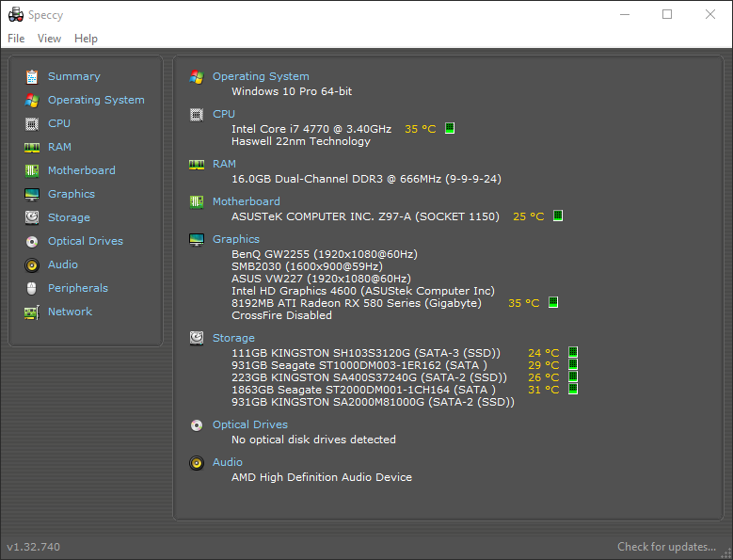
Task: Click the Summary clipboard icon in sidebar
Action: point(32,76)
